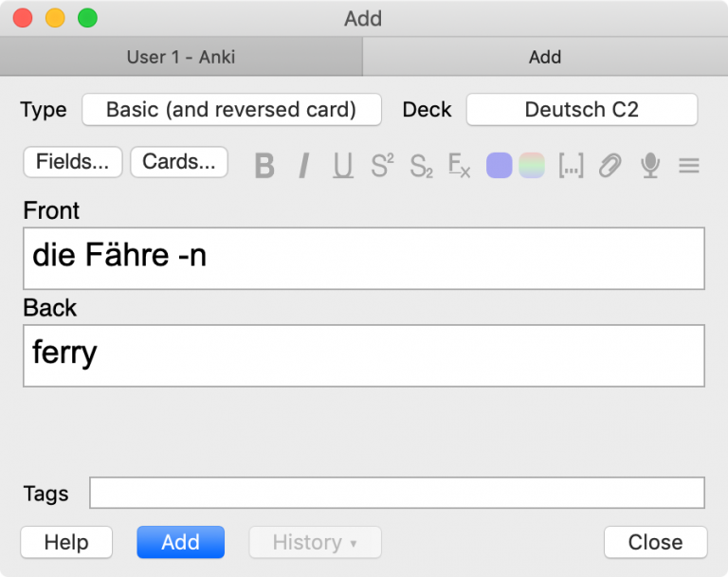Viewport: 728px width, 577px height.
Task: Click the Close button at bottom right
Action: click(x=656, y=542)
